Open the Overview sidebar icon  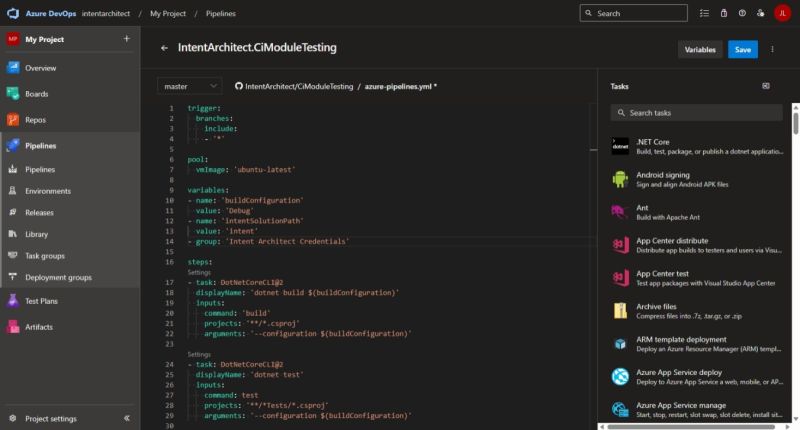13,67
